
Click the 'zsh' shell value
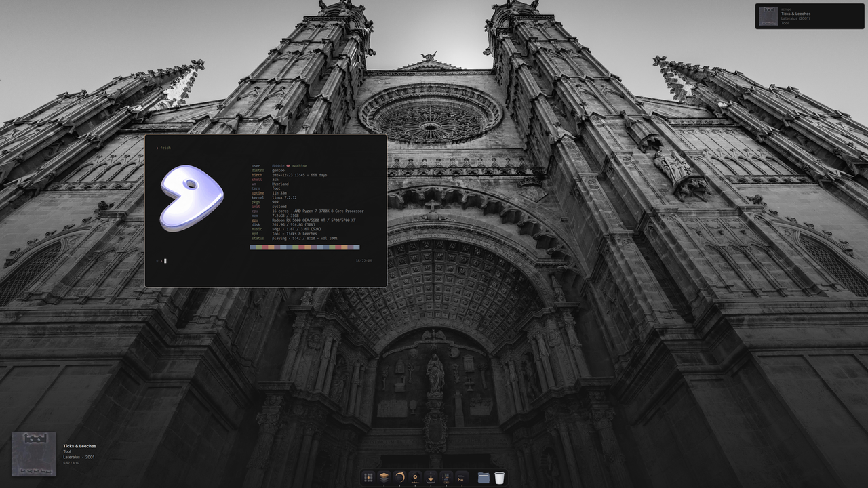[275, 180]
